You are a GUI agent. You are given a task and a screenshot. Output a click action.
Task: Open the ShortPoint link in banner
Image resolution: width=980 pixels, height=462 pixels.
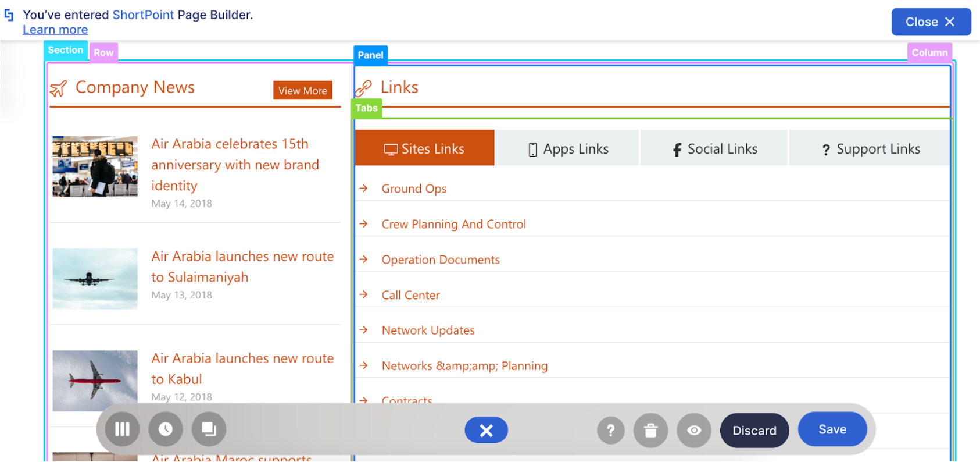tap(143, 15)
